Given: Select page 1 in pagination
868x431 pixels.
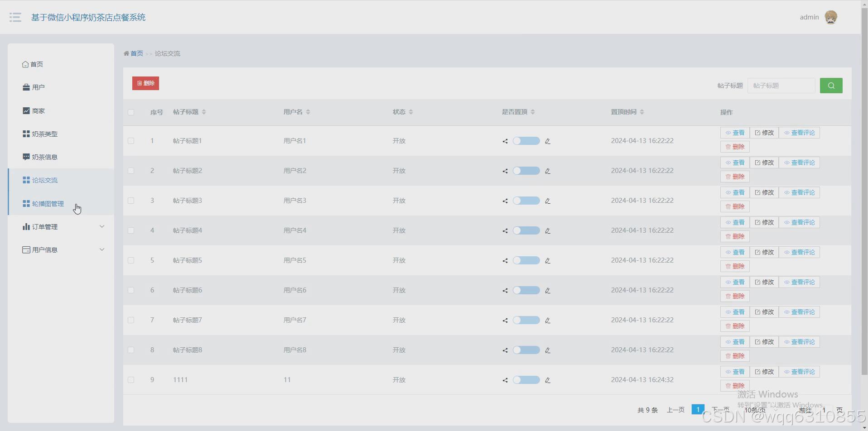Looking at the screenshot, I should (698, 409).
